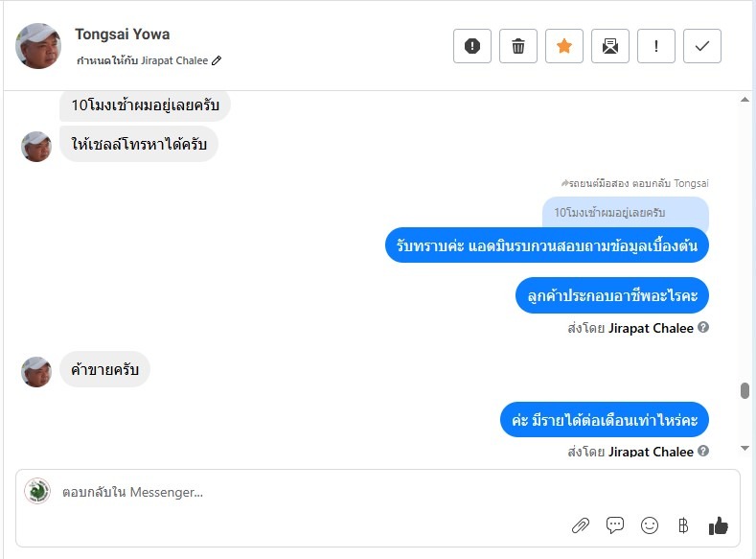Image resolution: width=756 pixels, height=559 pixels.
Task: Click help icon beside first Jirapat Chalee
Action: tap(703, 328)
